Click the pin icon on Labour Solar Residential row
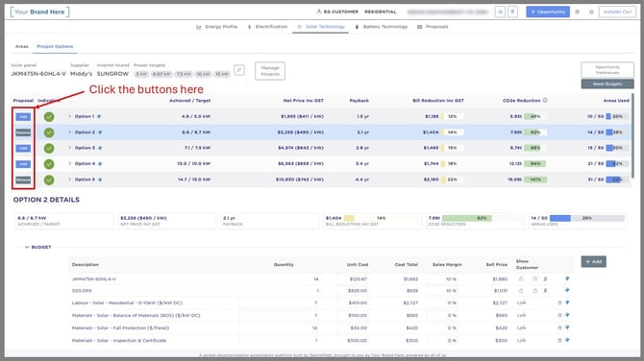This screenshot has width=644, height=361. click(567, 302)
